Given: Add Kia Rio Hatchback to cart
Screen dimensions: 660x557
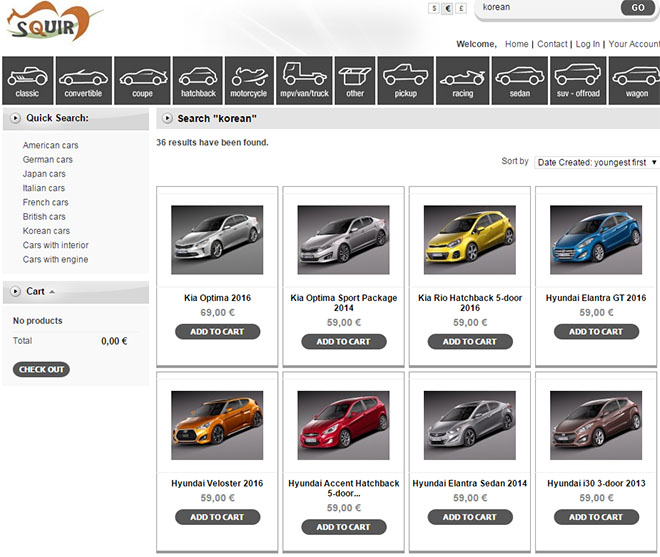Looking at the screenshot, I should click(x=470, y=341).
